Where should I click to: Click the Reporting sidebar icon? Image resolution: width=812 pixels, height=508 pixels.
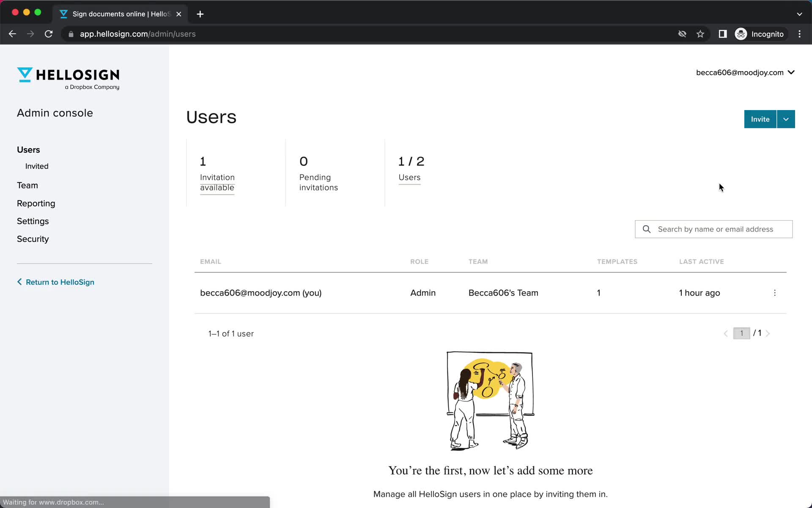tap(36, 203)
